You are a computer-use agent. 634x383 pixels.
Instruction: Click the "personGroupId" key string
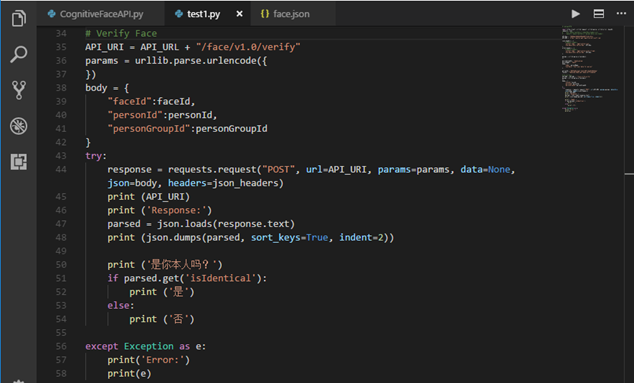pyautogui.click(x=149, y=129)
